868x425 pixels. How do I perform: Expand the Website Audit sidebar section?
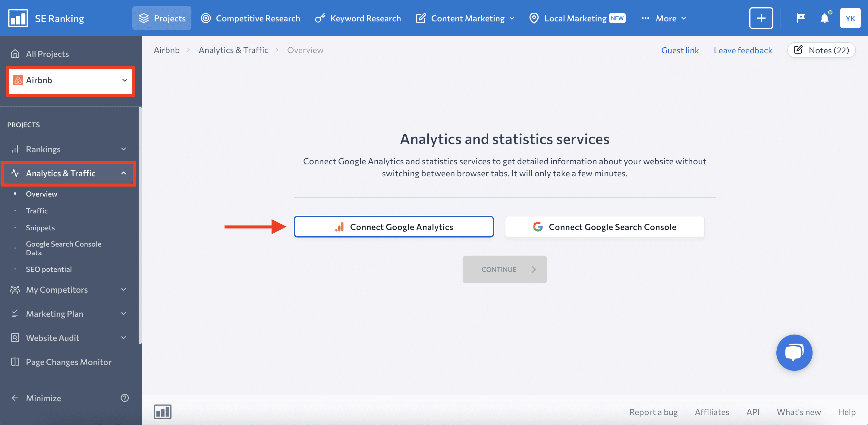[69, 338]
